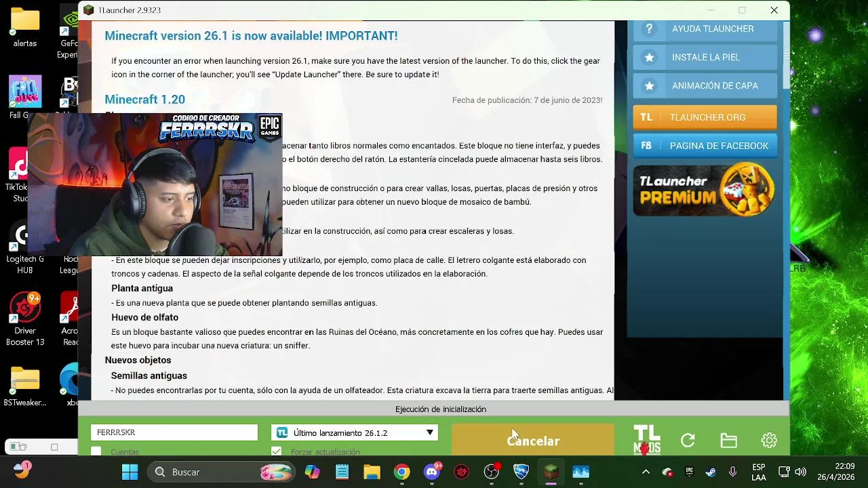The width and height of the screenshot is (868, 488).
Task: Click Steam icon in system tray
Action: pyautogui.click(x=710, y=472)
